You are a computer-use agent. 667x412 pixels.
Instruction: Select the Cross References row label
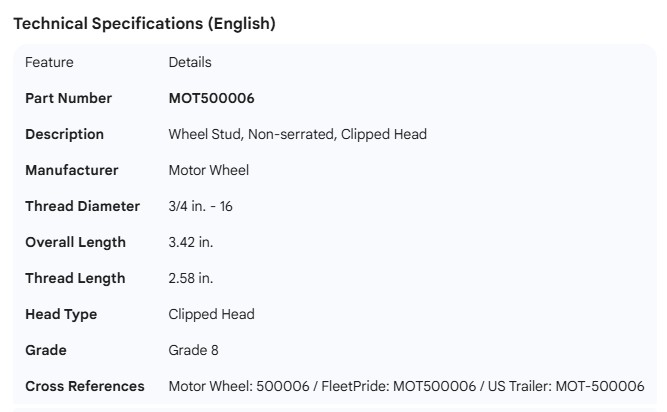[84, 386]
